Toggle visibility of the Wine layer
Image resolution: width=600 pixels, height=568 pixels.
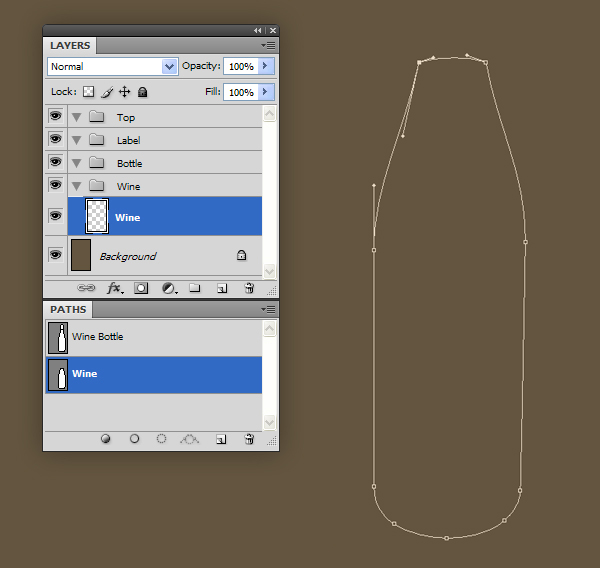(56, 216)
